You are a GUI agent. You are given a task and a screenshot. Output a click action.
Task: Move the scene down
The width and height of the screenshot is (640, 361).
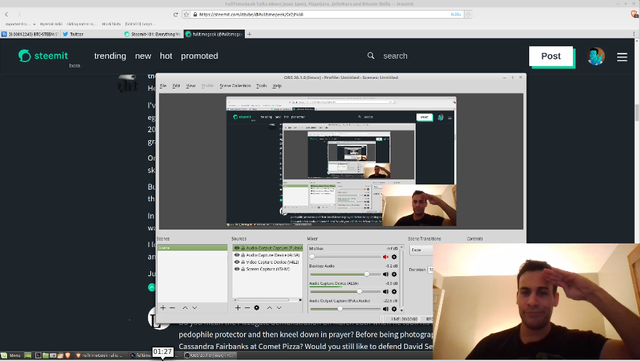[195, 308]
